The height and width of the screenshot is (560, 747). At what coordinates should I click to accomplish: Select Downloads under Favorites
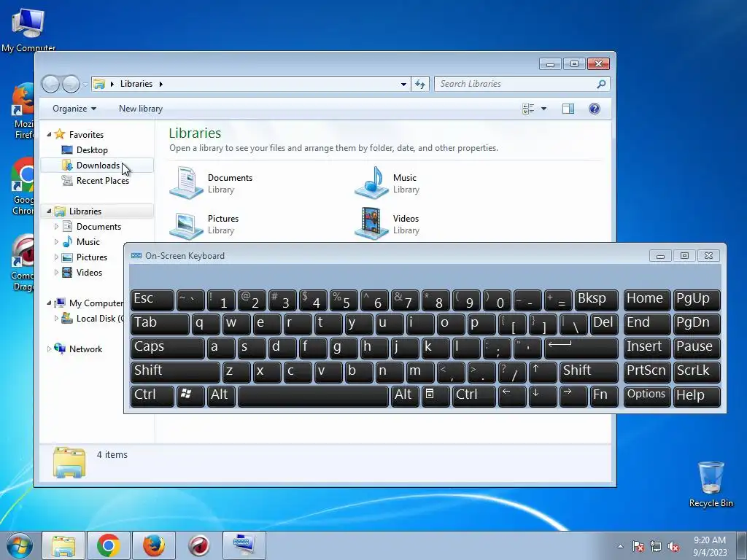pos(98,166)
